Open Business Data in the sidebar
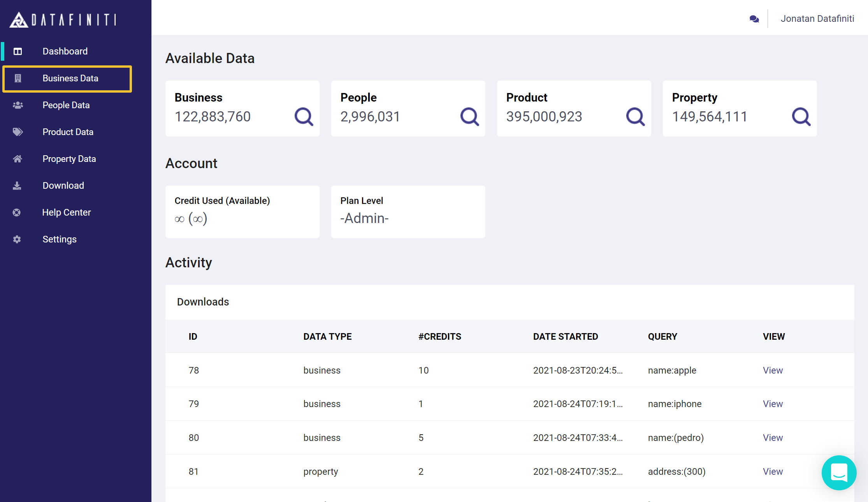 70,78
